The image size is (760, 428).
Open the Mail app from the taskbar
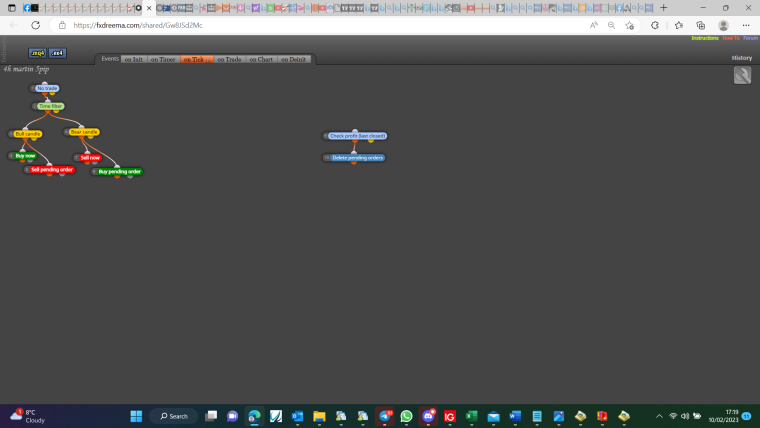pyautogui.click(x=493, y=416)
